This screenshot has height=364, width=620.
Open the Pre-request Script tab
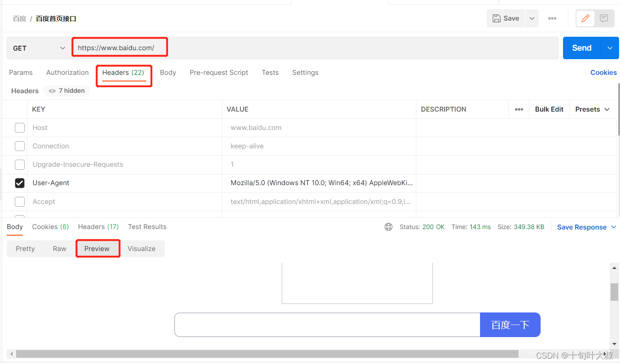click(219, 73)
